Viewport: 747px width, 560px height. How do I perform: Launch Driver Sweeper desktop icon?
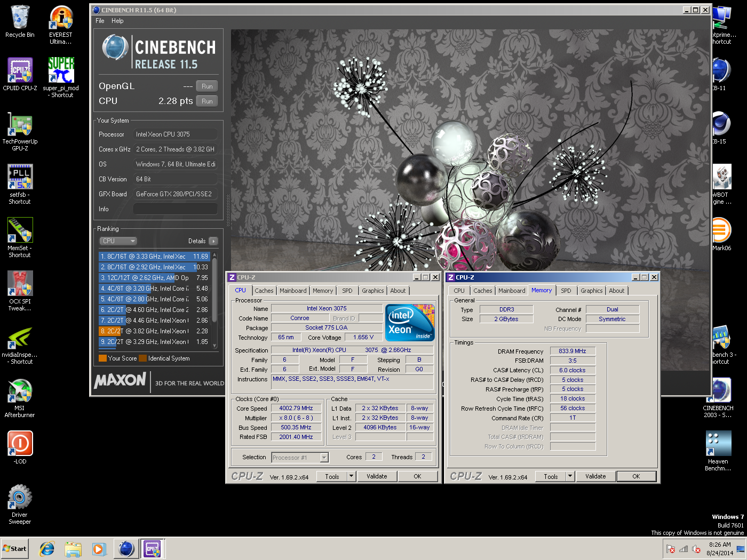20,504
